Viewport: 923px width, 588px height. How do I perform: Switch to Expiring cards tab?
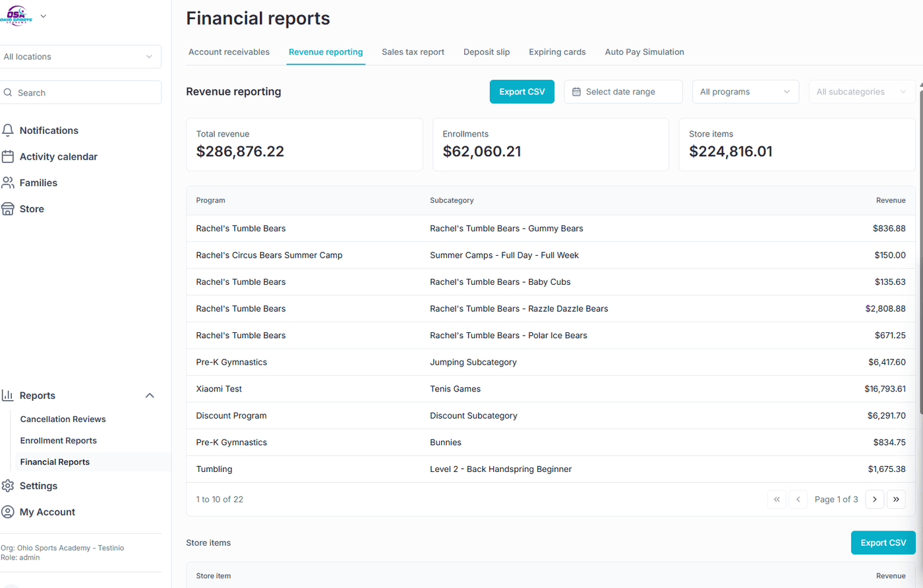coord(557,52)
